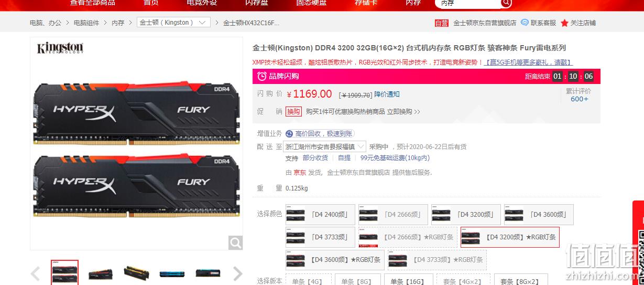Select the 【D4 3600频】★RGB灯条 option
644x285 pixels.
(x=335, y=260)
